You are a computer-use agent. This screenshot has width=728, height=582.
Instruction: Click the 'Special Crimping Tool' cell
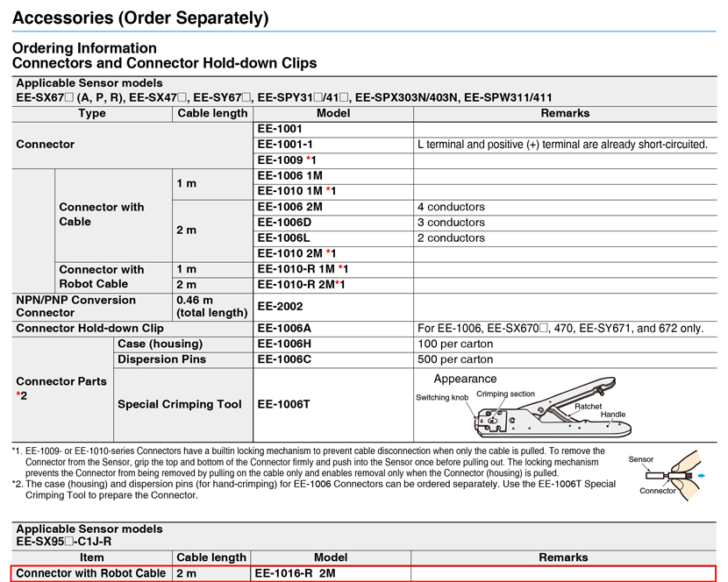click(183, 405)
